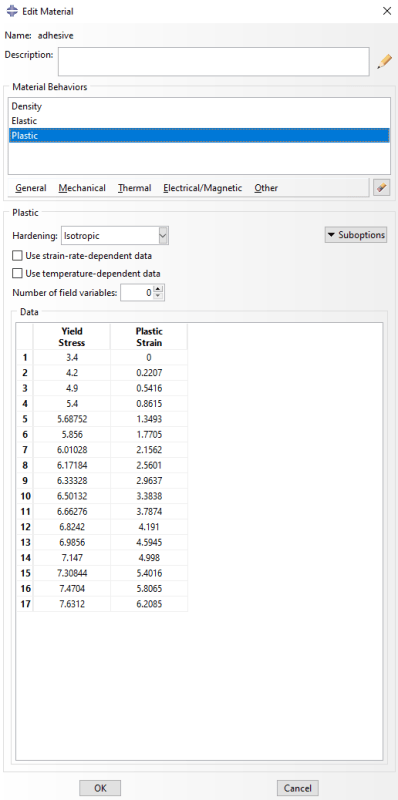The width and height of the screenshot is (398, 800).
Task: Click yield stress cell 4.2
Action: pyautogui.click(x=71, y=373)
